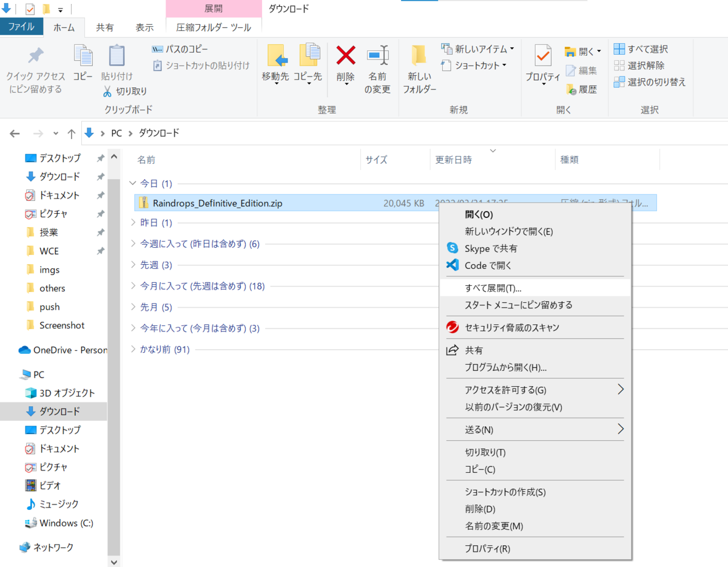Click the New folder (新しいフォルダー) icon
The height and width of the screenshot is (567, 728).
point(419,55)
